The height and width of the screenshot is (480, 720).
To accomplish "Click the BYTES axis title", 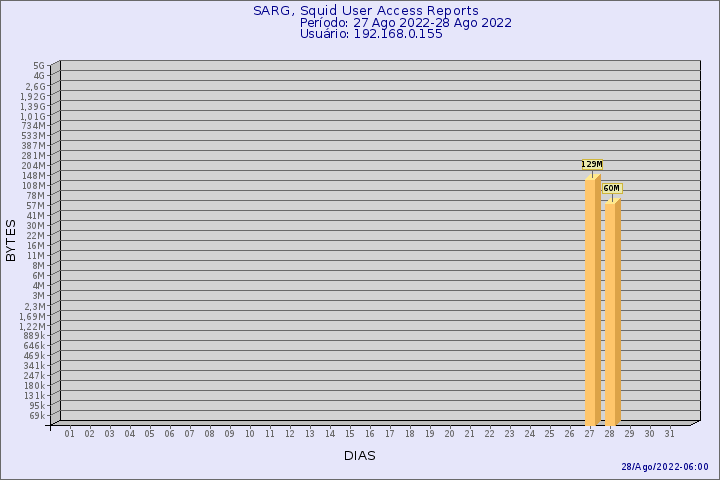I will click(11, 240).
